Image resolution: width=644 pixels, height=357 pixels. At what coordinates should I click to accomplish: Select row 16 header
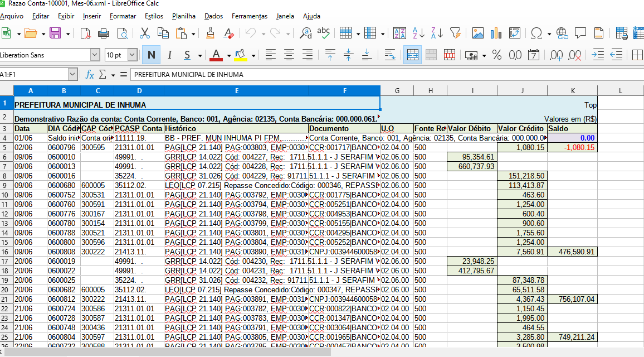[x=6, y=252]
